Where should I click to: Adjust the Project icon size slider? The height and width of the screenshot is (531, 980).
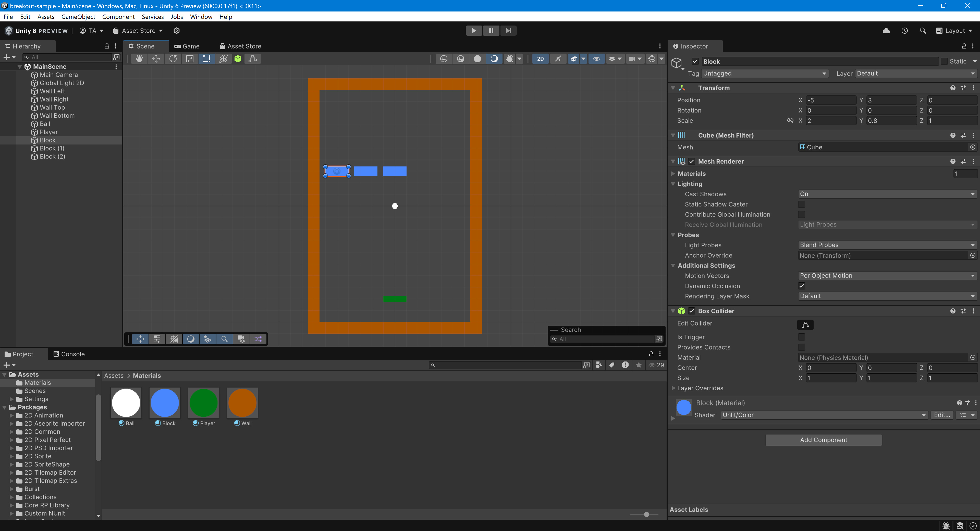646,514
